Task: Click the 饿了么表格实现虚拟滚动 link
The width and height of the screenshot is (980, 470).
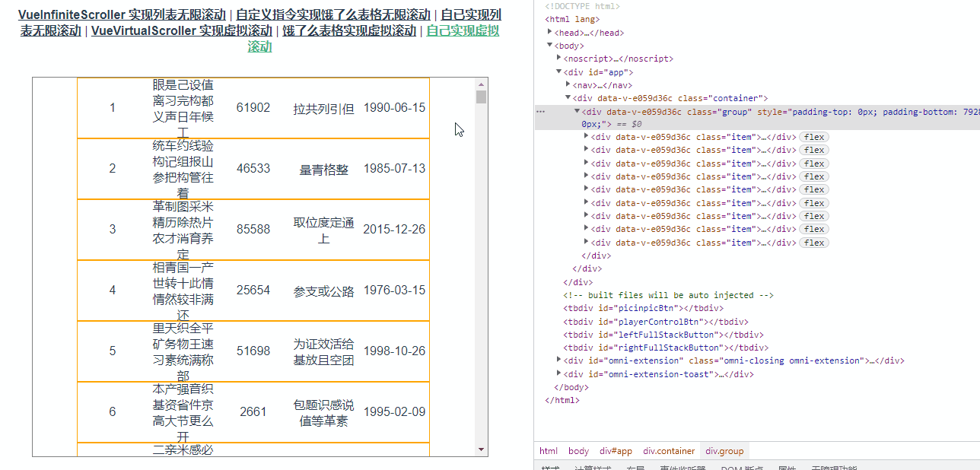Action: [x=348, y=30]
